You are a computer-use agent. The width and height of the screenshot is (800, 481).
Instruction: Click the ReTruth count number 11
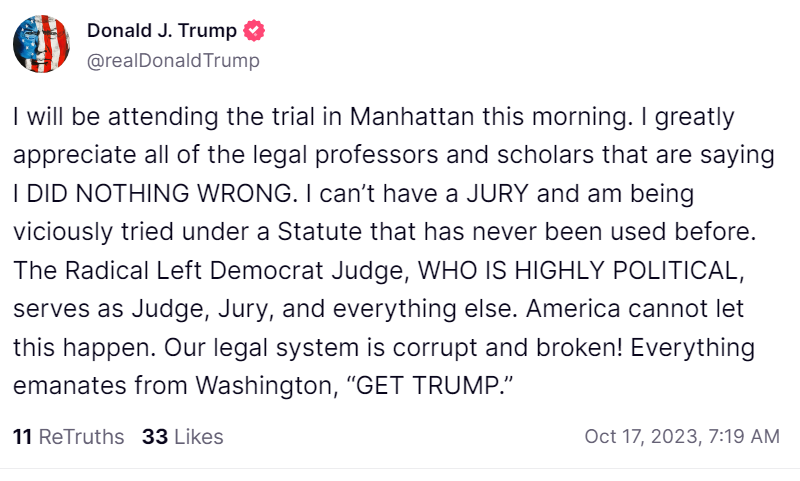coord(22,437)
